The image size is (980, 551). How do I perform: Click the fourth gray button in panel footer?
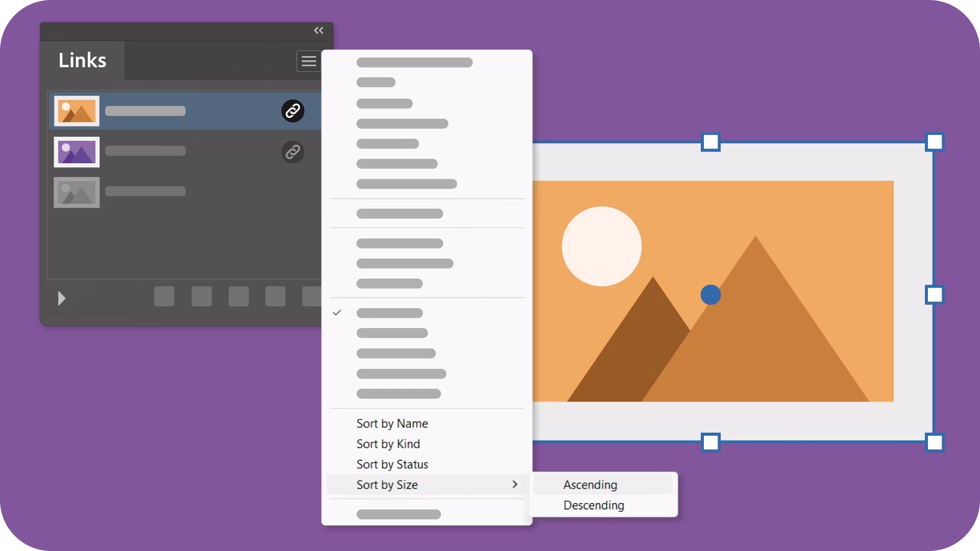pos(275,296)
